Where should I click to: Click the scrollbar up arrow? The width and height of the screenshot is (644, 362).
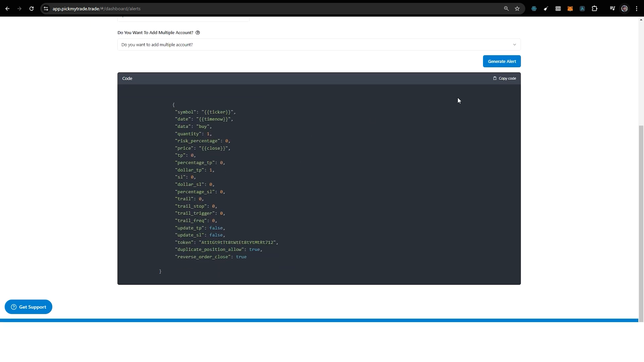[x=641, y=20]
